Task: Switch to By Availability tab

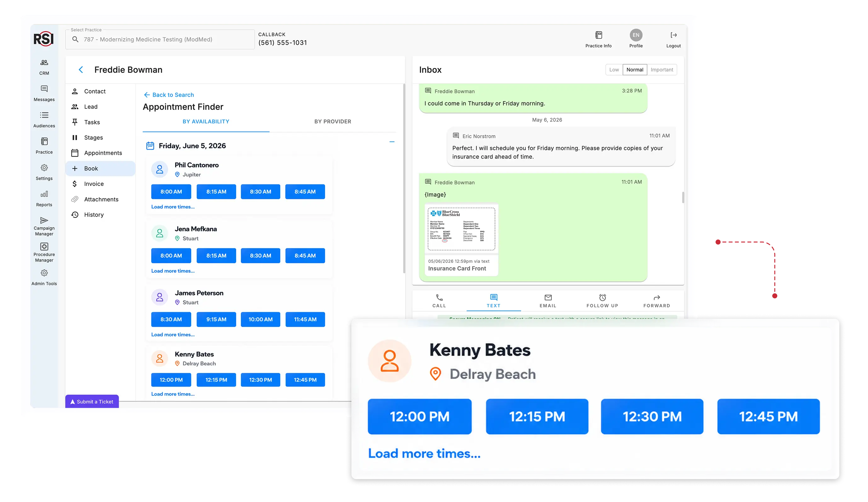Action: tap(206, 121)
